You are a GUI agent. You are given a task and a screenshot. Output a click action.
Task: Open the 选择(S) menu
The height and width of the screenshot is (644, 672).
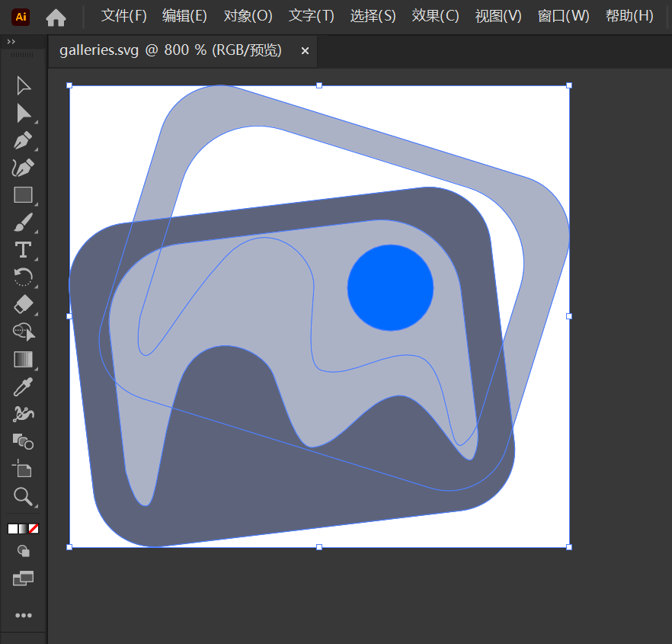[x=373, y=16]
